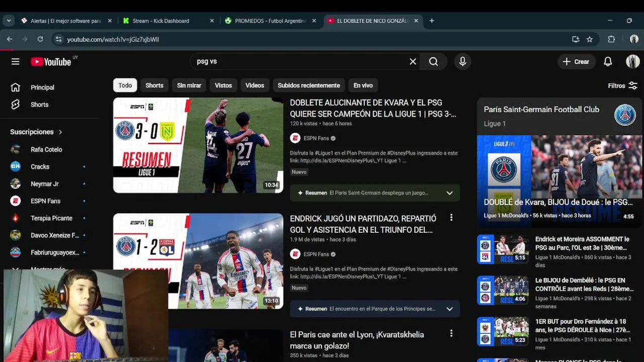Open the ESPN Fans channel avatar under Kvara video
The width and height of the screenshot is (644, 362).
295,138
